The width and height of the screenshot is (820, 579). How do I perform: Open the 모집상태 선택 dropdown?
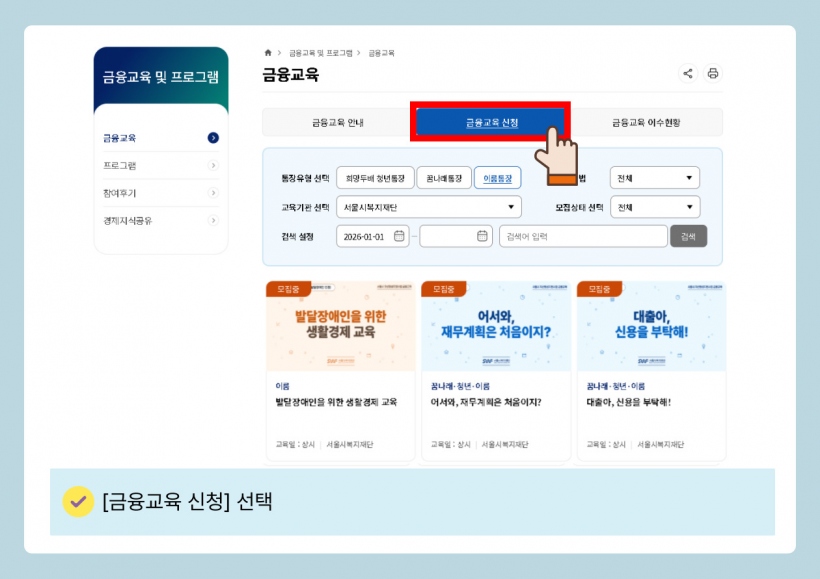[655, 207]
